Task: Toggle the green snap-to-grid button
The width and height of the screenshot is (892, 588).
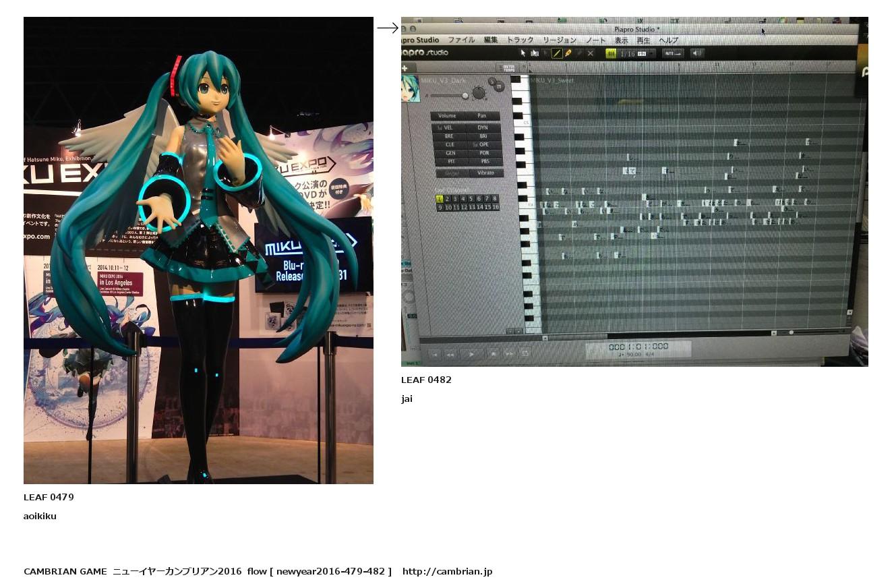Action: pos(611,53)
